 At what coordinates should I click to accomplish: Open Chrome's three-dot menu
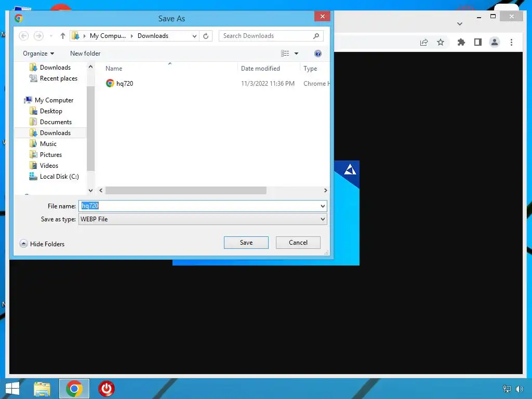(511, 42)
